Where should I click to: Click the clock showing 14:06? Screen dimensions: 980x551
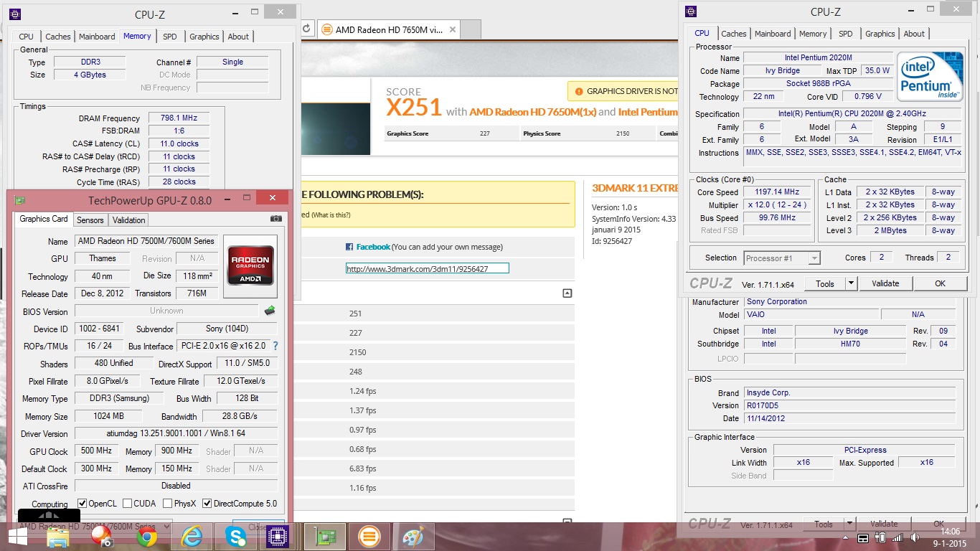(x=951, y=532)
